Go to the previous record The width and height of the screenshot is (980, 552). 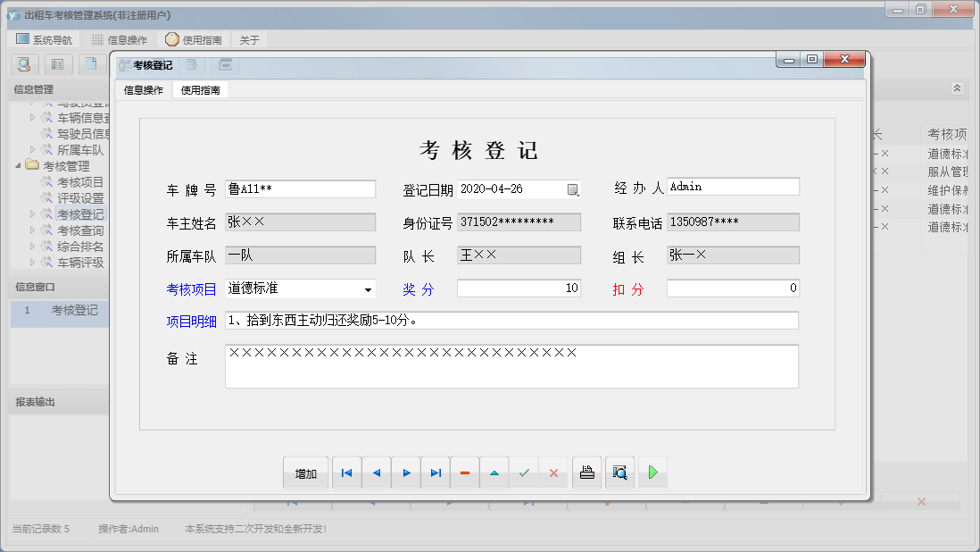click(376, 473)
